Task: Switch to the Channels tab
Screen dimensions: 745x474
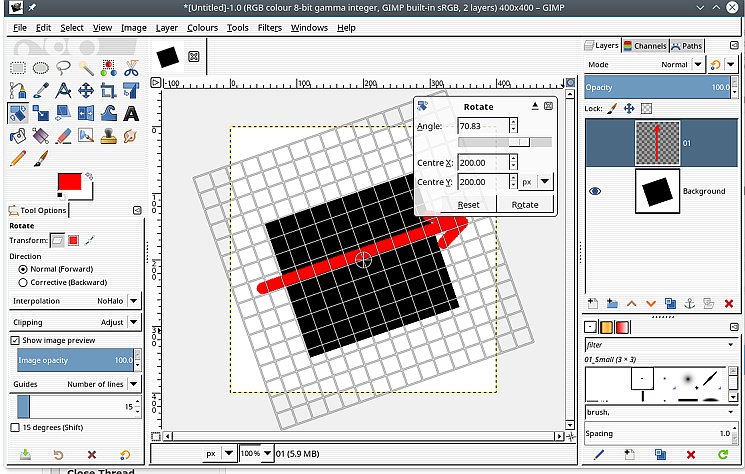Action: point(645,45)
